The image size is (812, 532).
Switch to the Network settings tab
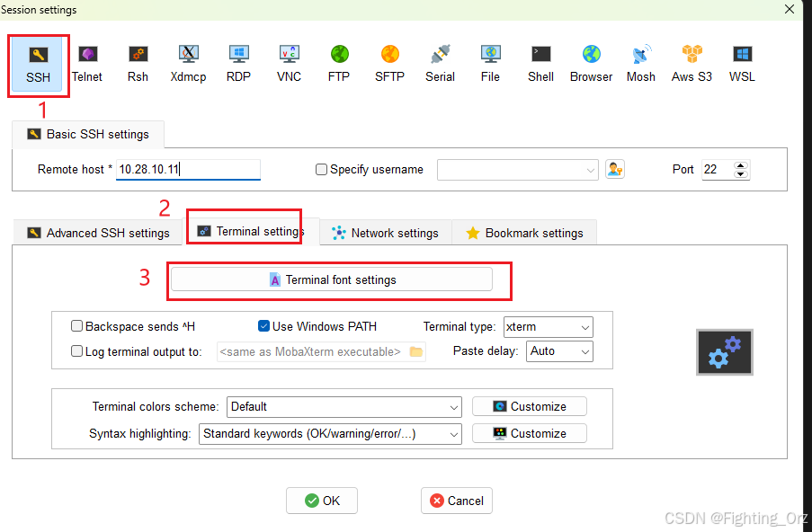click(385, 232)
